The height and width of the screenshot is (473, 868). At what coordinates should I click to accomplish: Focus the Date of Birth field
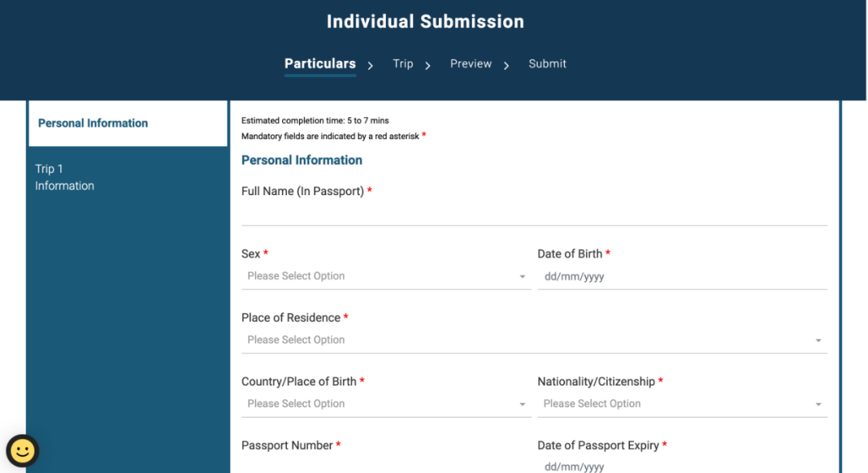coord(682,276)
